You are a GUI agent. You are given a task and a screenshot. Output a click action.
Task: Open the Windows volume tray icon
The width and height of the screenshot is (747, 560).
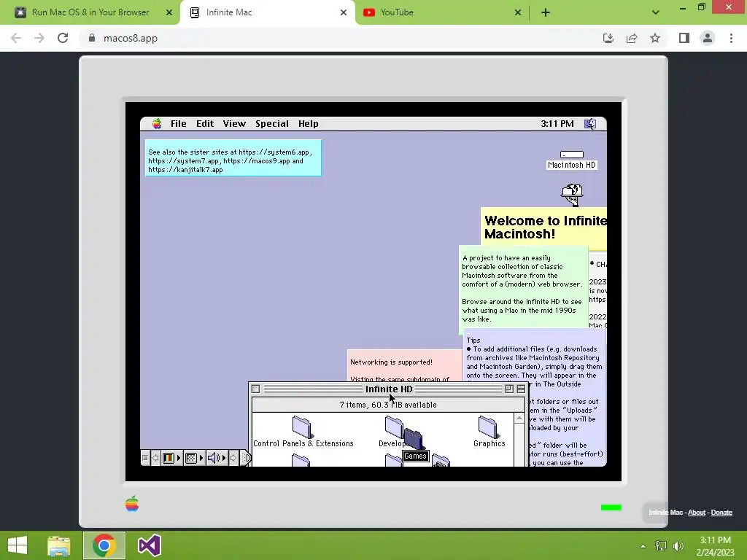(678, 546)
